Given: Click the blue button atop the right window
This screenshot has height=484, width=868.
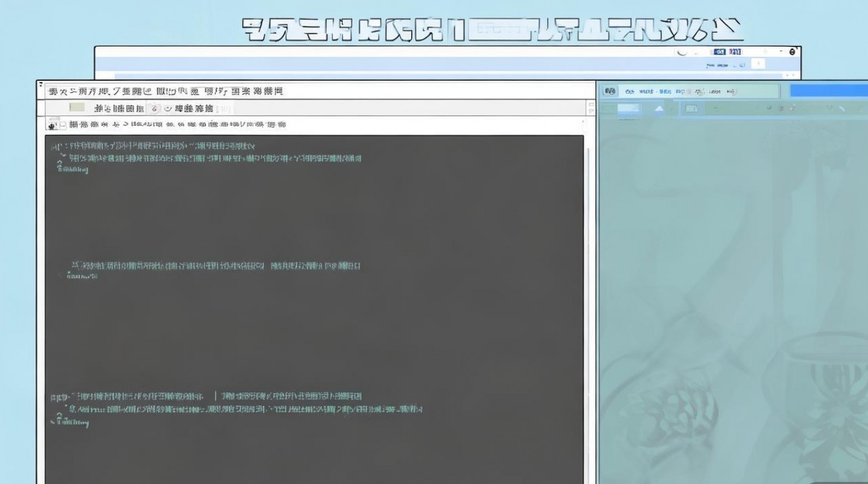Looking at the screenshot, I should pos(829,91).
